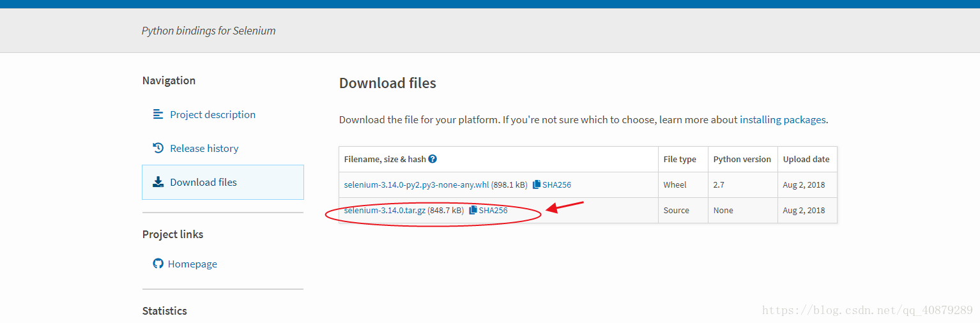Click the Project links sidebar heading
Viewport: 980px width, 323px height.
point(172,235)
